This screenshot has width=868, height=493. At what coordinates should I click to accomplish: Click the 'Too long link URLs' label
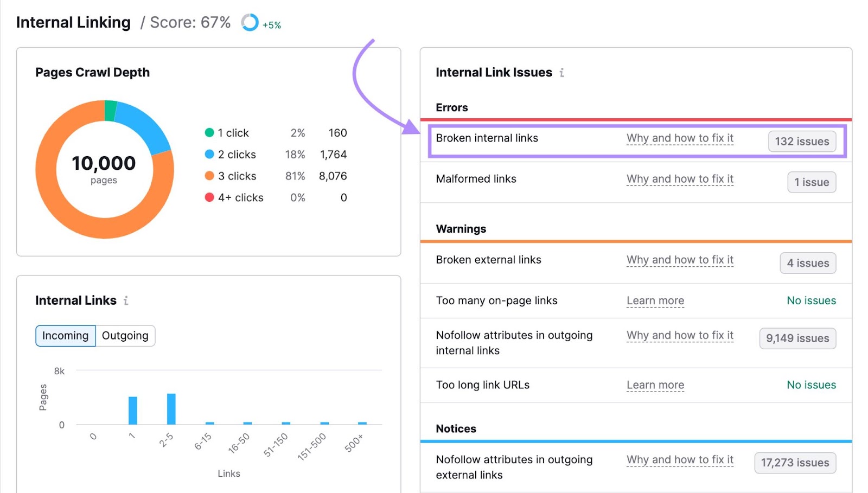tap(482, 385)
